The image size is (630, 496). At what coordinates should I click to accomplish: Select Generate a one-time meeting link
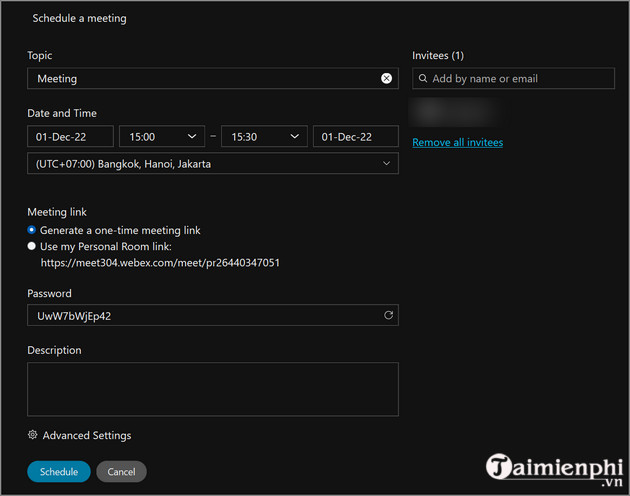tap(32, 230)
